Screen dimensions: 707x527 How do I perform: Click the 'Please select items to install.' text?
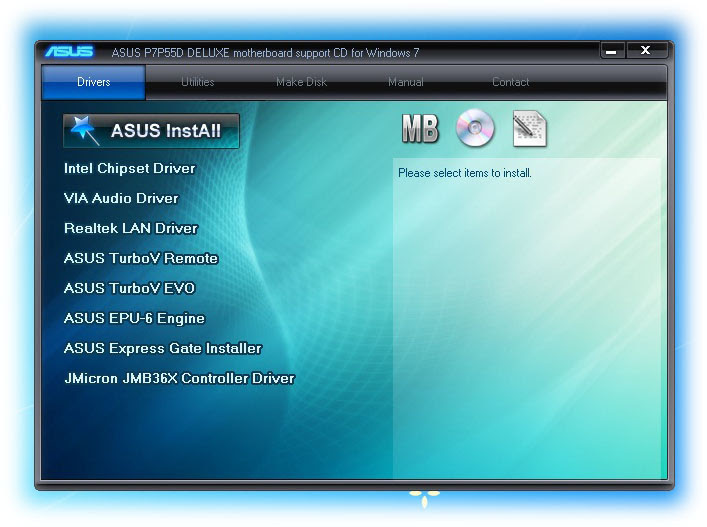pyautogui.click(x=465, y=173)
